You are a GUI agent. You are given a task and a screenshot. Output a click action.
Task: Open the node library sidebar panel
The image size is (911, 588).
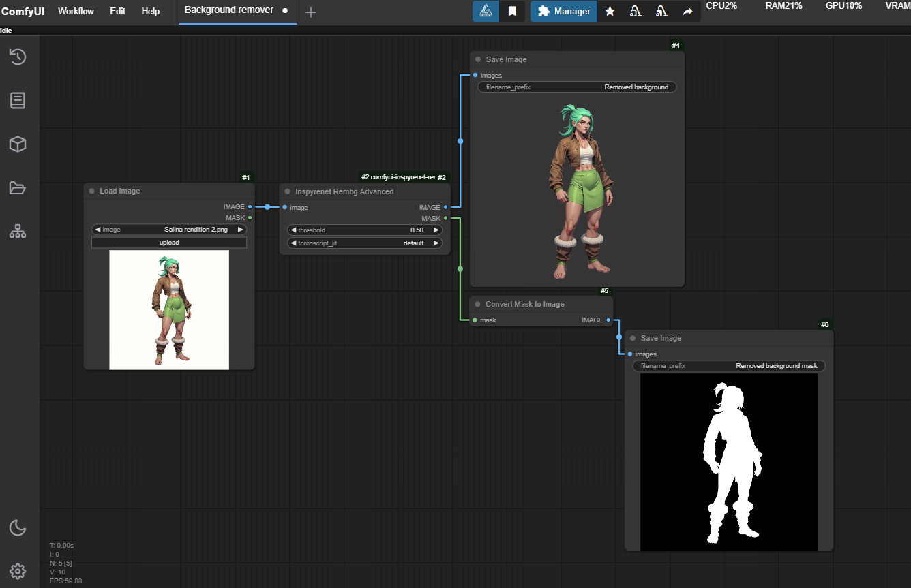[18, 101]
